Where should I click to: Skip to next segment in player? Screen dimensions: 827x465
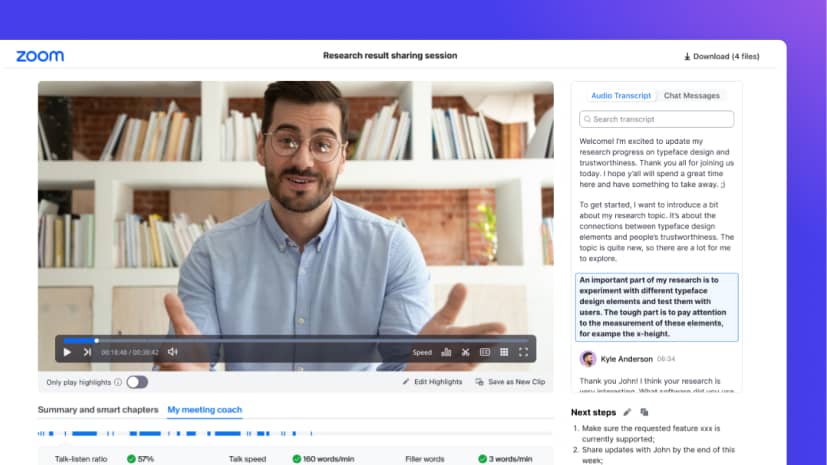(87, 352)
